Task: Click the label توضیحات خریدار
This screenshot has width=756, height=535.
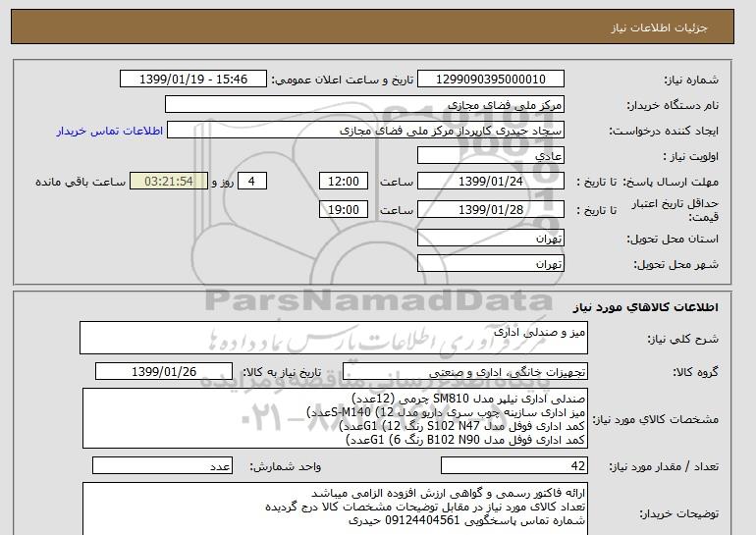Action: pyautogui.click(x=679, y=513)
